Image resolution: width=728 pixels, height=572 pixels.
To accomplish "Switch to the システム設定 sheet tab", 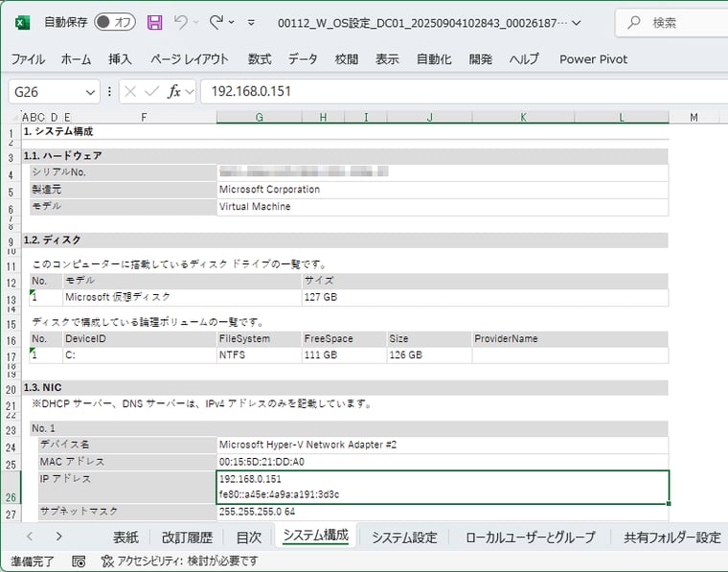I will click(404, 537).
